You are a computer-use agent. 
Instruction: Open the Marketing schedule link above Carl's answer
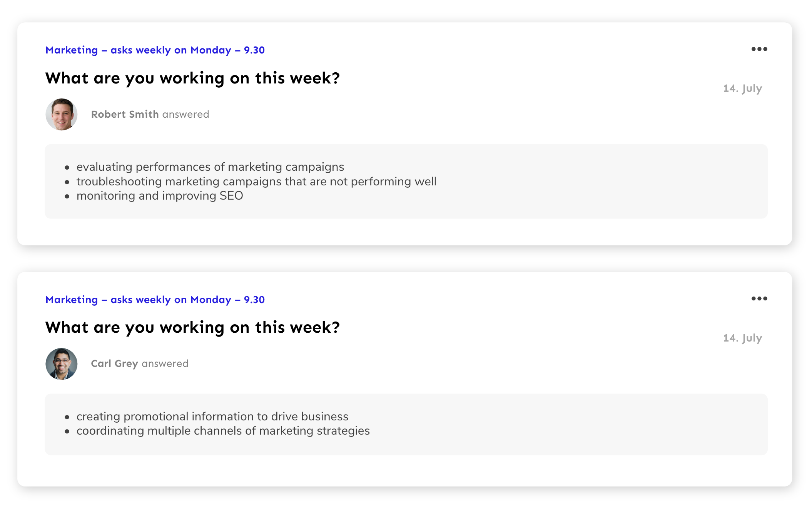tap(155, 300)
